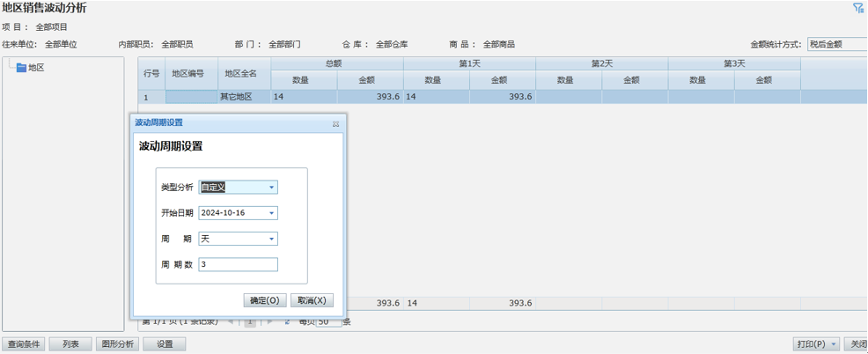
Task: Confirm settings with 确定(O) button
Action: [265, 300]
